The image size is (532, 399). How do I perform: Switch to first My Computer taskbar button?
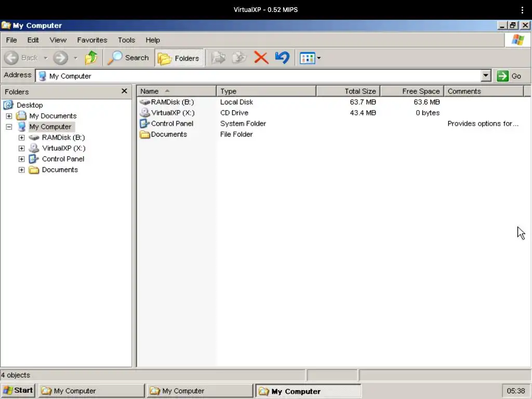tap(91, 391)
